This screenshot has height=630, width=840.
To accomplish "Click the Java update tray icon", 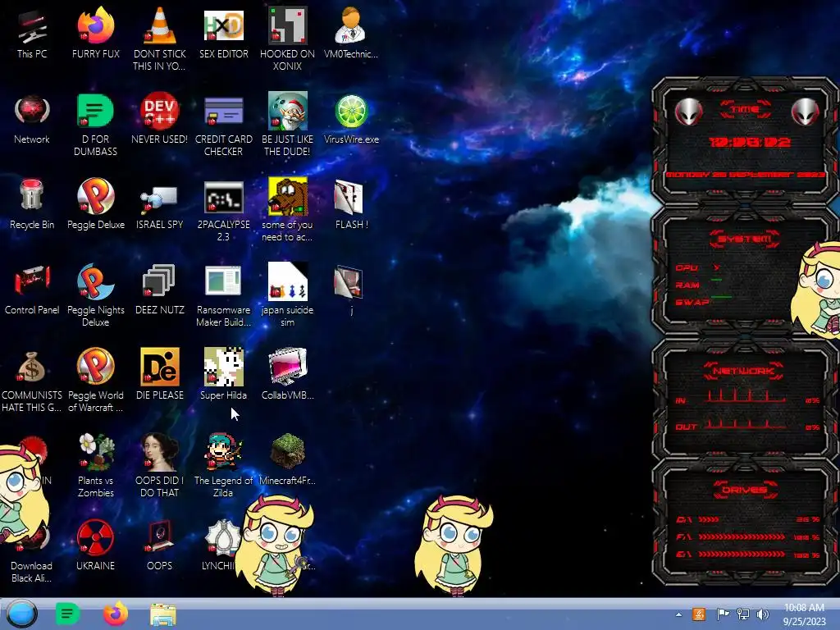I will (699, 614).
